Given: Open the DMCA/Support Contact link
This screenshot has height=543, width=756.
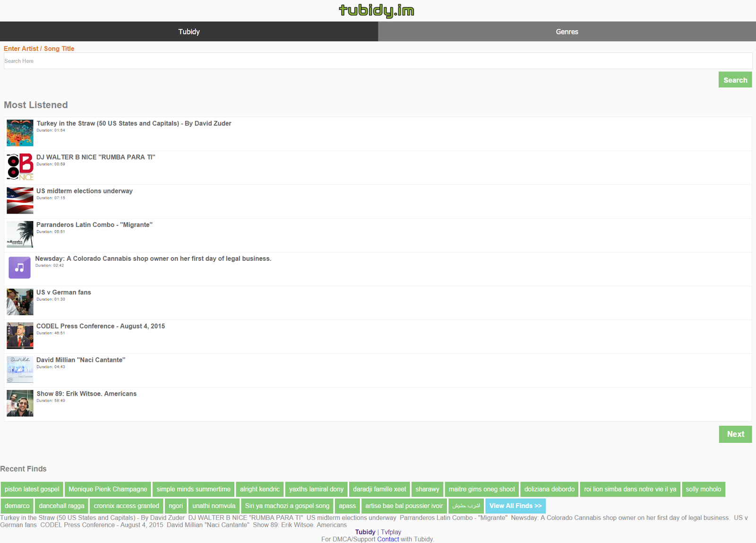Looking at the screenshot, I should (x=388, y=539).
